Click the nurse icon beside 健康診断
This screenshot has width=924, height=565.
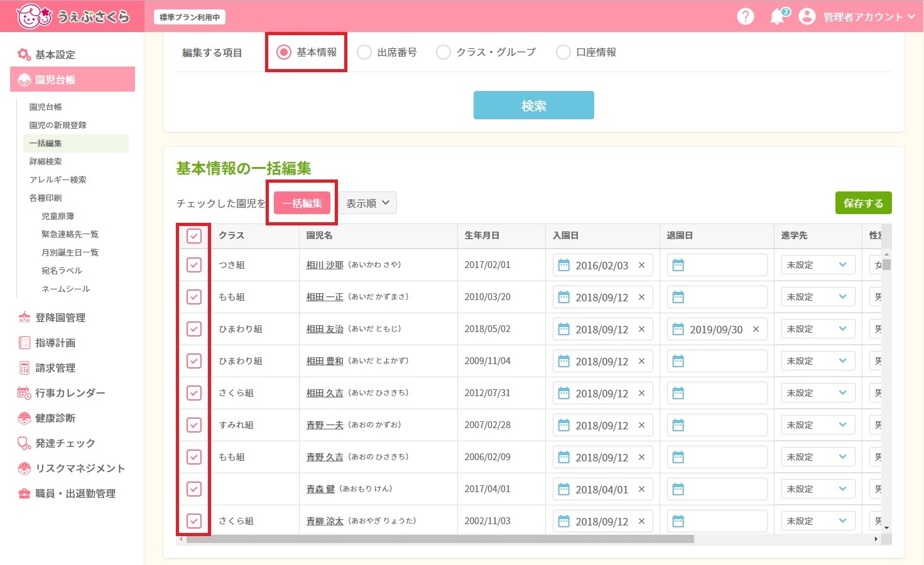(24, 418)
